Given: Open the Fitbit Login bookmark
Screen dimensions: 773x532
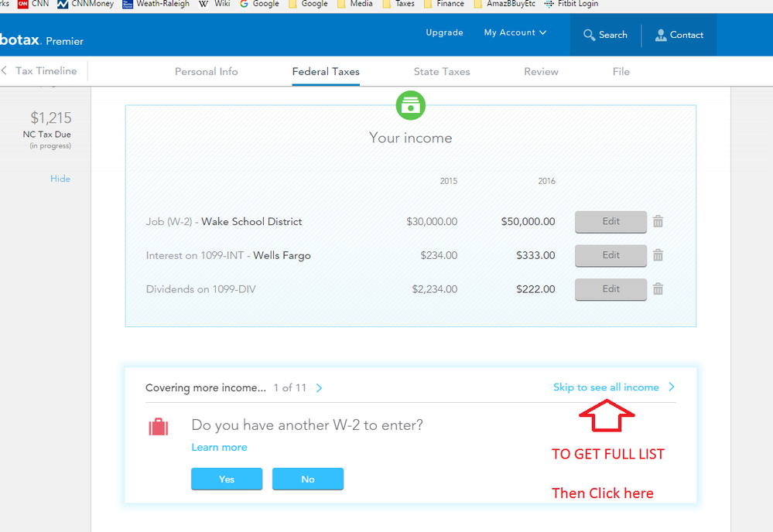Looking at the screenshot, I should [x=571, y=4].
